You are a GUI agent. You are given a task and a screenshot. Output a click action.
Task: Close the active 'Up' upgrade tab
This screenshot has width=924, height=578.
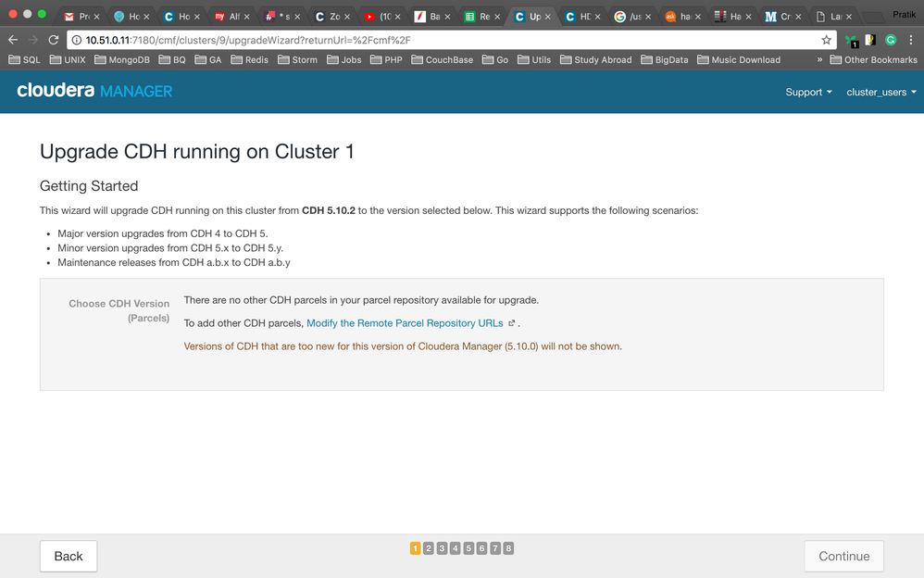pyautogui.click(x=547, y=17)
